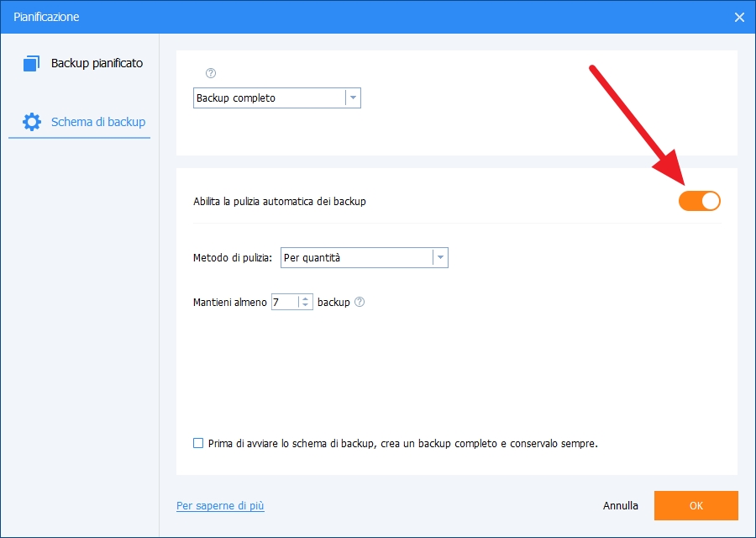Click the Abilita la pulizia automatica dei backup label
The width and height of the screenshot is (756, 538).
(280, 202)
